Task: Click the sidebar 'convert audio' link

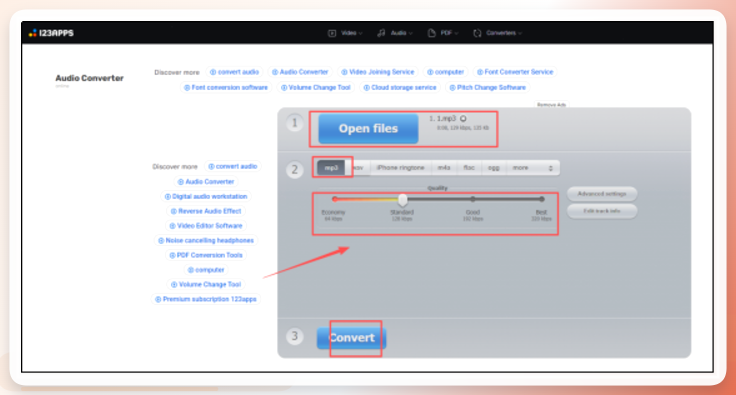Action: [233, 167]
